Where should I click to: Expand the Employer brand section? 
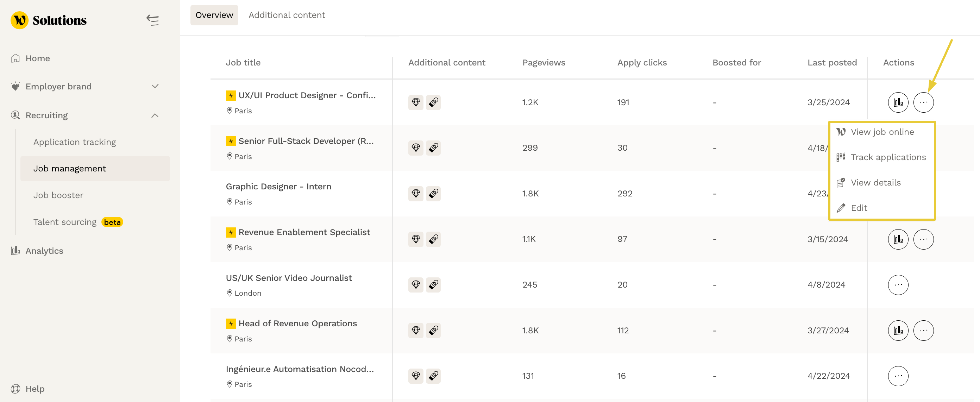[x=155, y=86]
